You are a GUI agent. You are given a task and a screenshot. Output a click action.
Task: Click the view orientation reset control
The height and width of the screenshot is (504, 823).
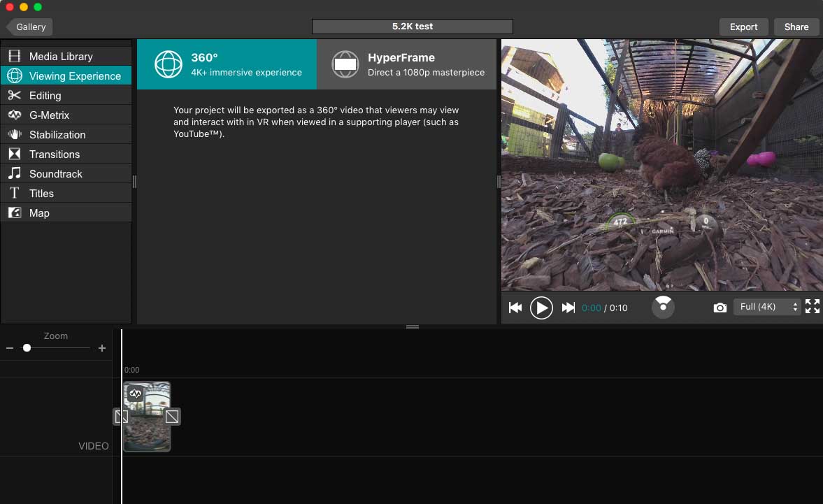click(663, 307)
